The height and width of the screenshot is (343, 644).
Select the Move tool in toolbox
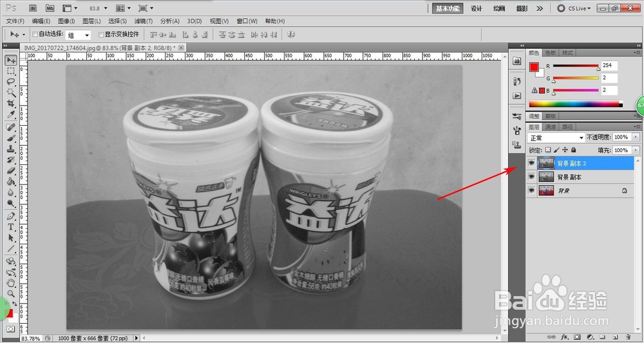[x=11, y=61]
